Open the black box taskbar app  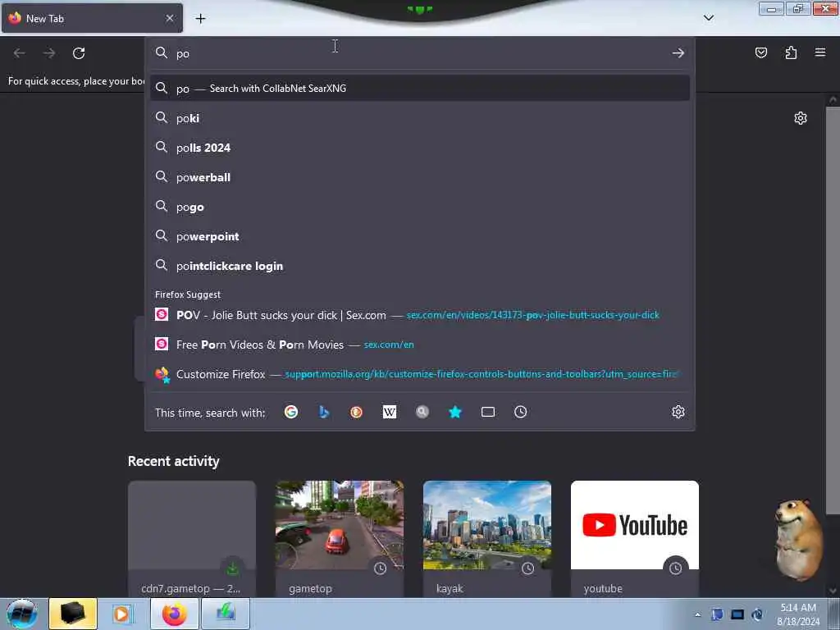click(73, 614)
